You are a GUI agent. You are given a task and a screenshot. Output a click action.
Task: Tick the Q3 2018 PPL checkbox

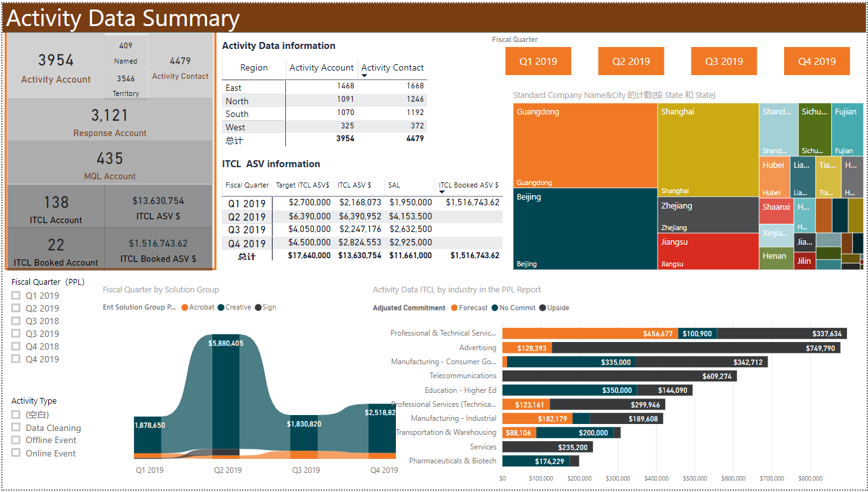(x=16, y=321)
